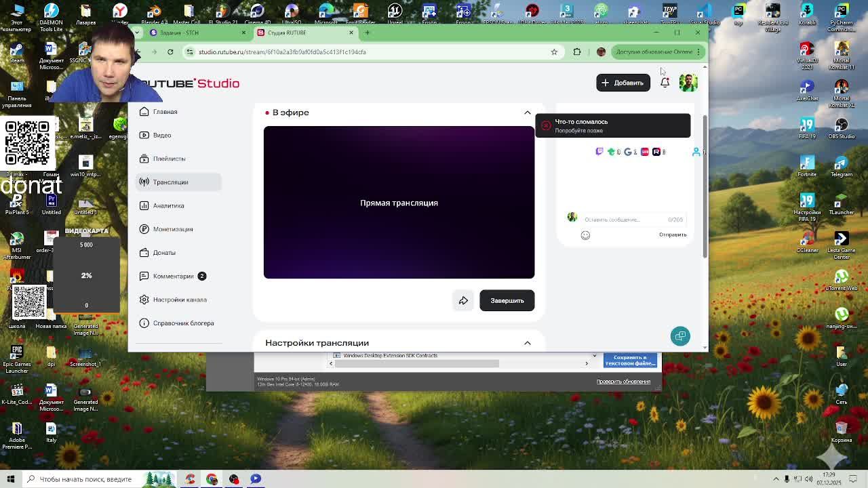Open Chrome extensions puzzle icon
The height and width of the screenshot is (488, 868).
(577, 52)
